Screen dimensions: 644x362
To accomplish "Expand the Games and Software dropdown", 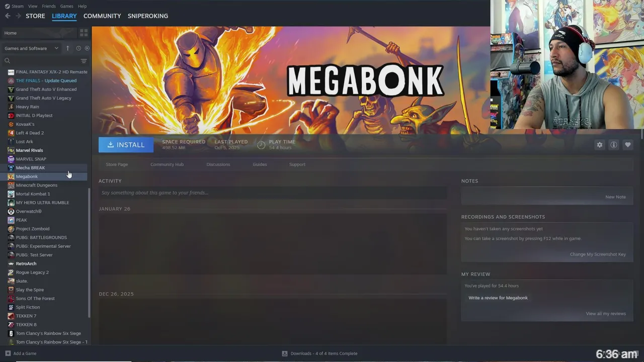I will point(31,48).
